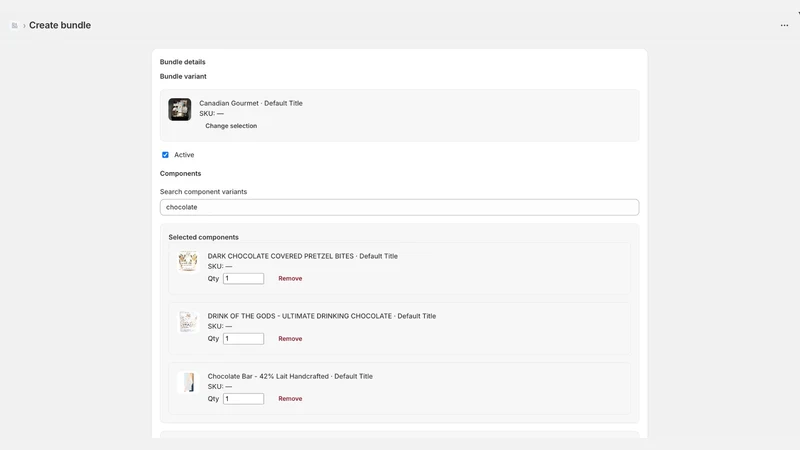
Task: Click the Dark Chocolate Pretzel Bites thumbnail
Action: [188, 262]
